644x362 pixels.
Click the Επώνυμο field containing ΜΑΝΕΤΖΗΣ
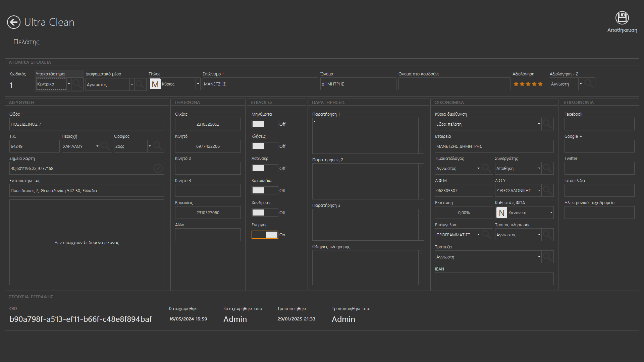click(x=260, y=84)
